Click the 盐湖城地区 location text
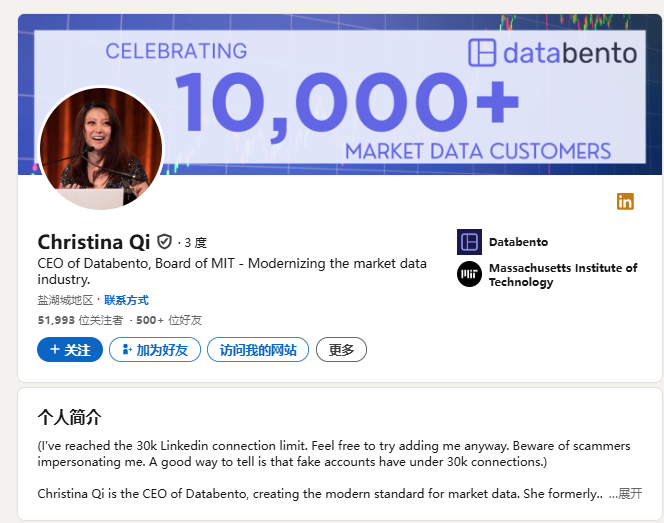 pos(65,300)
